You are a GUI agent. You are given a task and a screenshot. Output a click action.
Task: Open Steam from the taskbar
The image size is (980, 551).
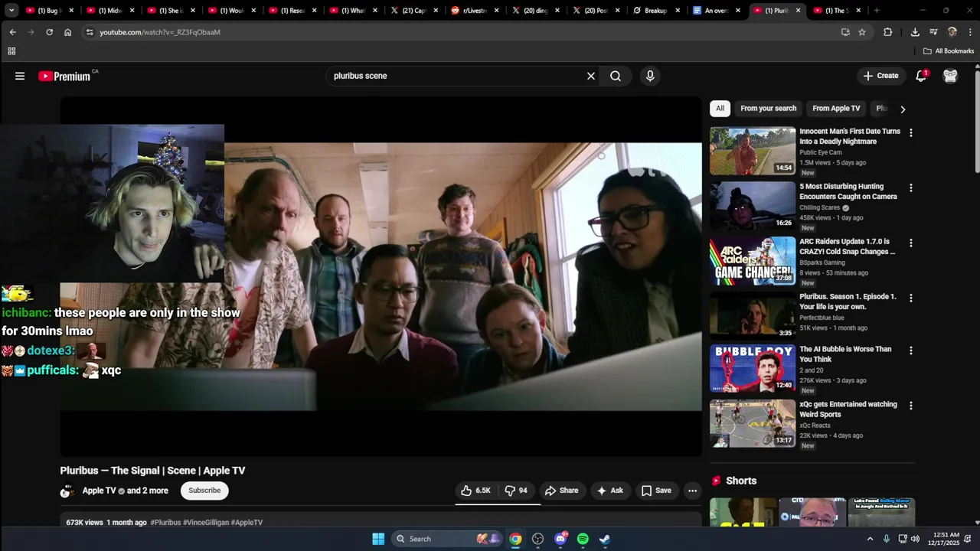pyautogui.click(x=605, y=539)
